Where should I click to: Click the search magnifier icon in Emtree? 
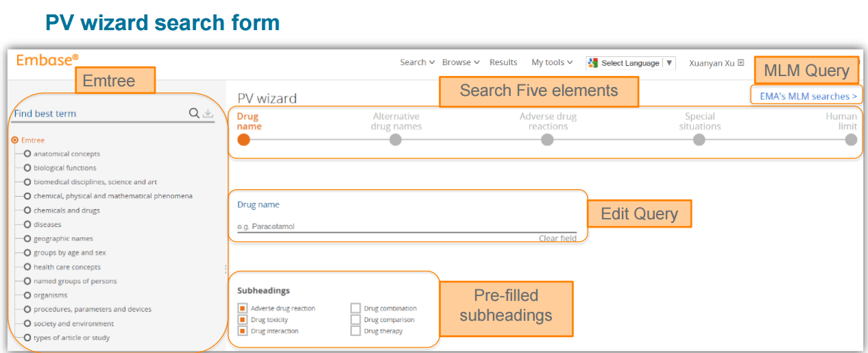(194, 113)
